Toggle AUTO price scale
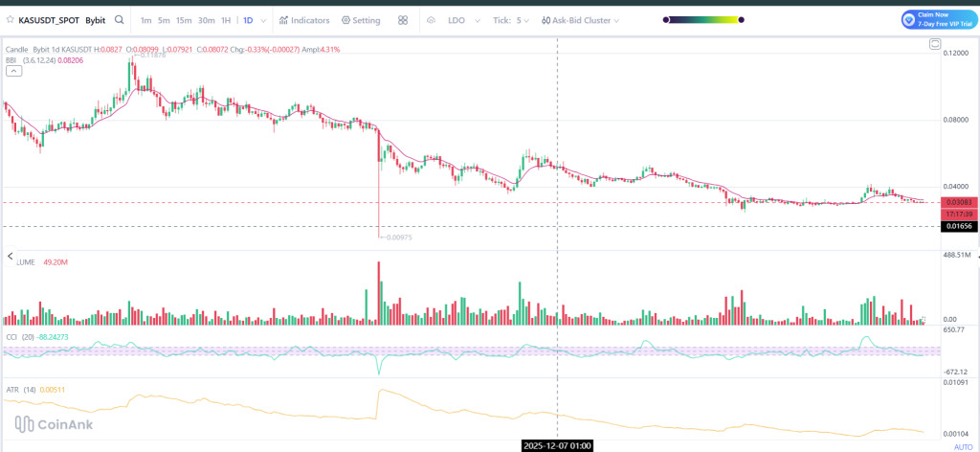 [x=963, y=446]
